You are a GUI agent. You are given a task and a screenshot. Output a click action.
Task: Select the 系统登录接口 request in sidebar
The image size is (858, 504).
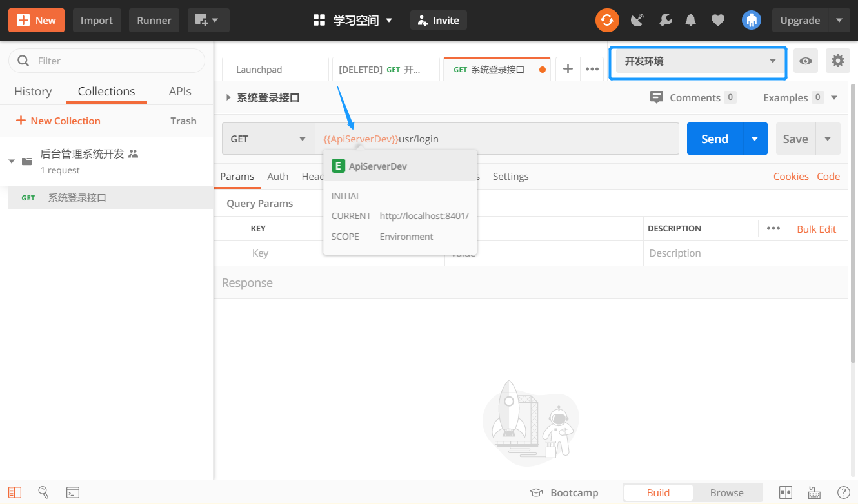(77, 198)
